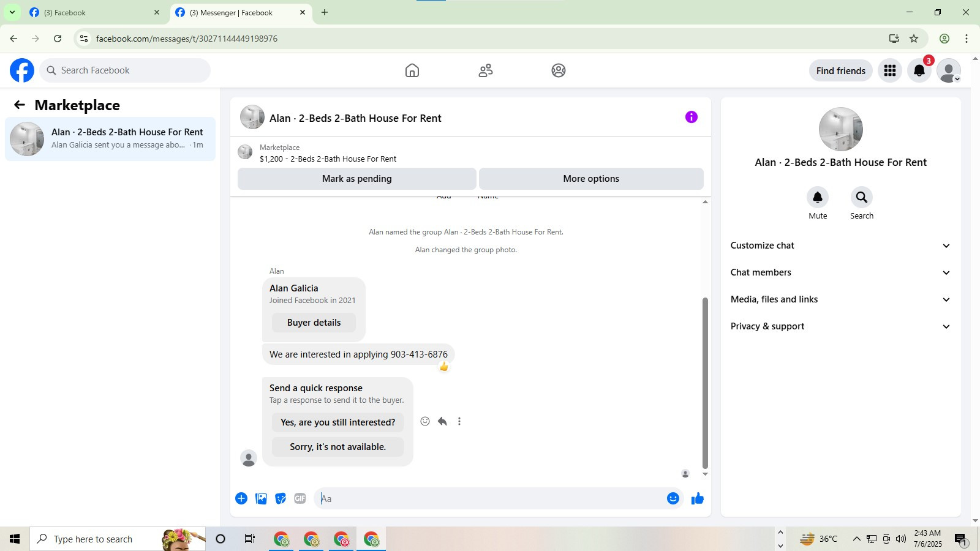Click chat scrollbar down arrow
Image resolution: width=980 pixels, height=551 pixels.
[705, 474]
